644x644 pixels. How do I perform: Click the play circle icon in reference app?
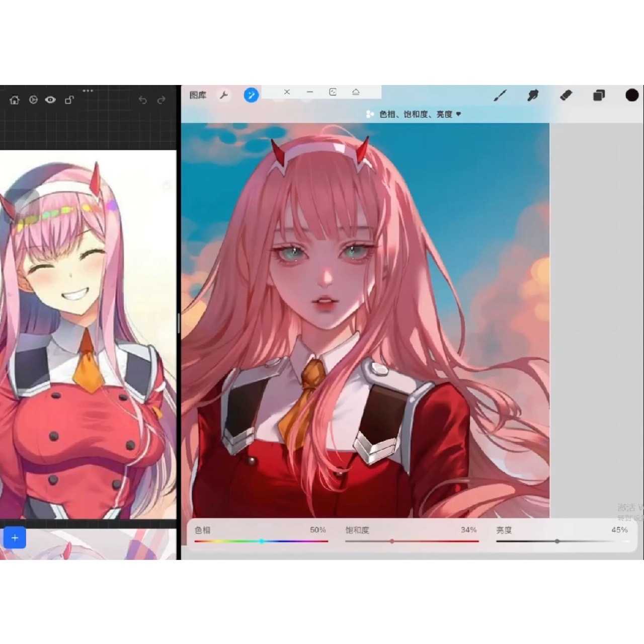tap(33, 100)
